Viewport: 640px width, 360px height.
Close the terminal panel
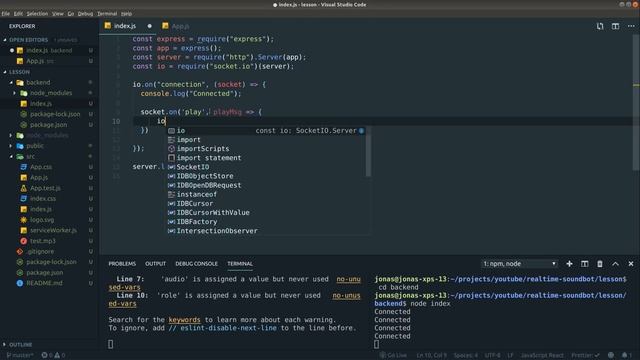(631, 264)
